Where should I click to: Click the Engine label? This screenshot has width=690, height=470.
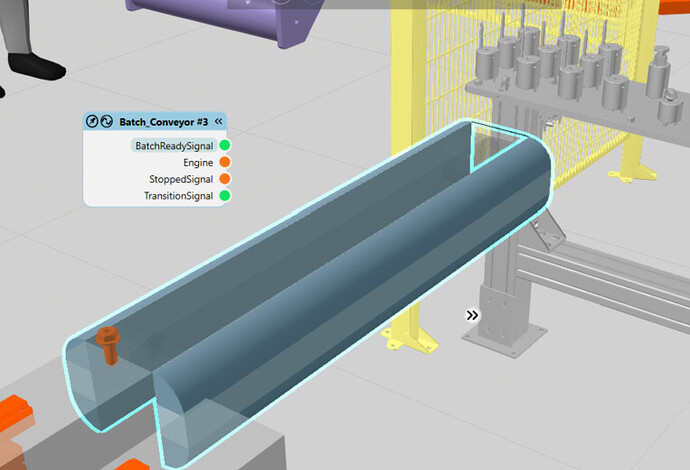click(x=198, y=163)
